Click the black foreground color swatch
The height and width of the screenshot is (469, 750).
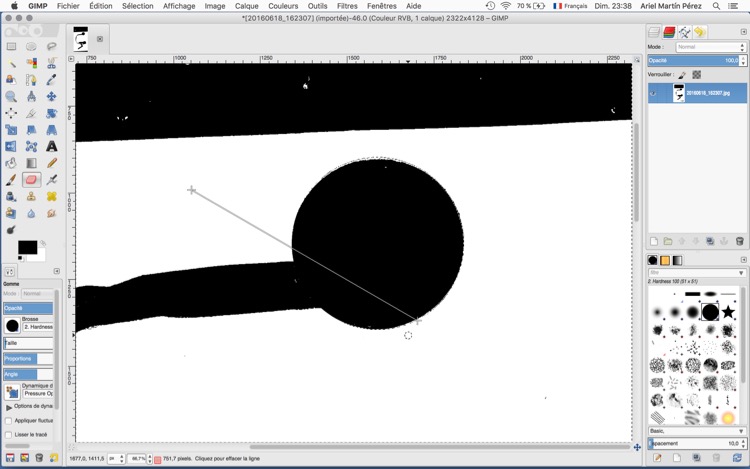click(26, 247)
